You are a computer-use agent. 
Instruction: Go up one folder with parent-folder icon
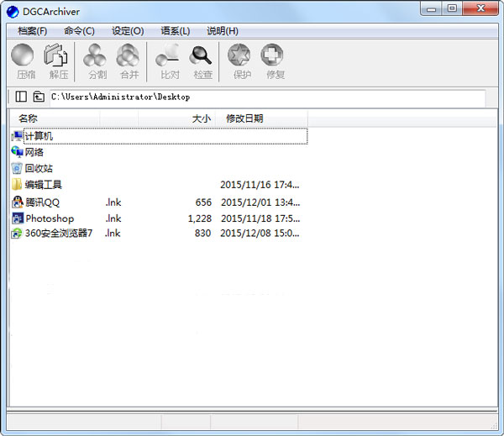click(x=39, y=97)
